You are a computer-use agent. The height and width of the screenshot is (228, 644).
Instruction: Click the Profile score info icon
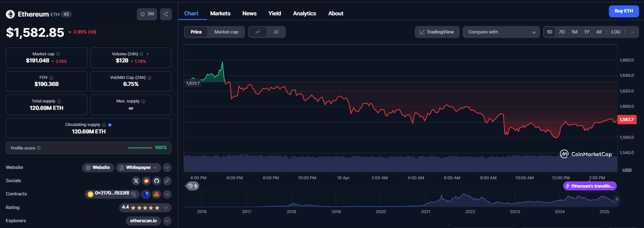(39, 148)
